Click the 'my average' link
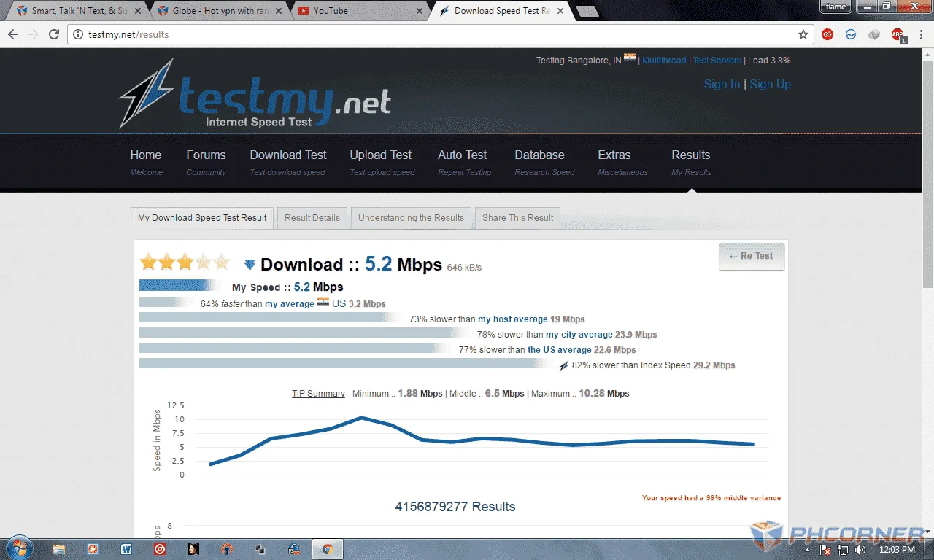The image size is (934, 560). click(289, 304)
